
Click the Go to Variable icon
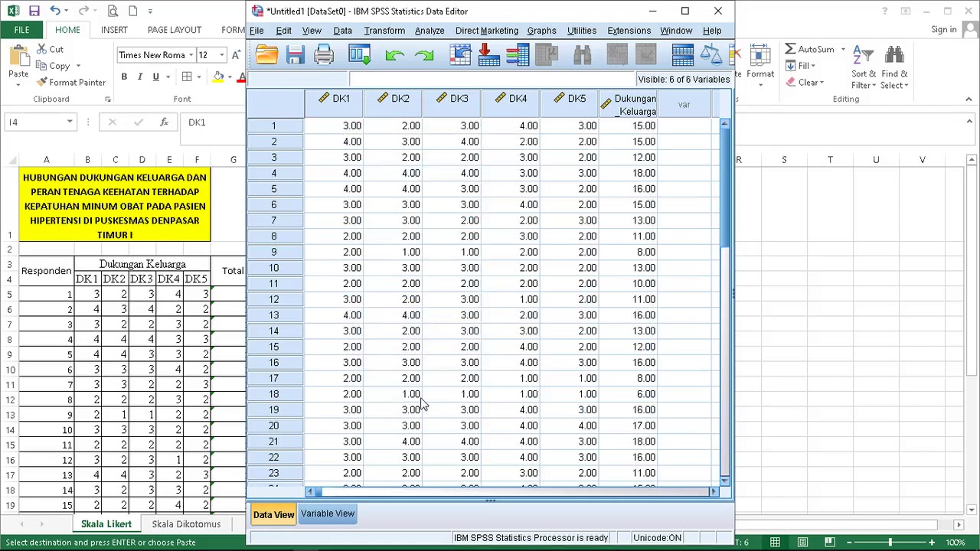point(488,54)
